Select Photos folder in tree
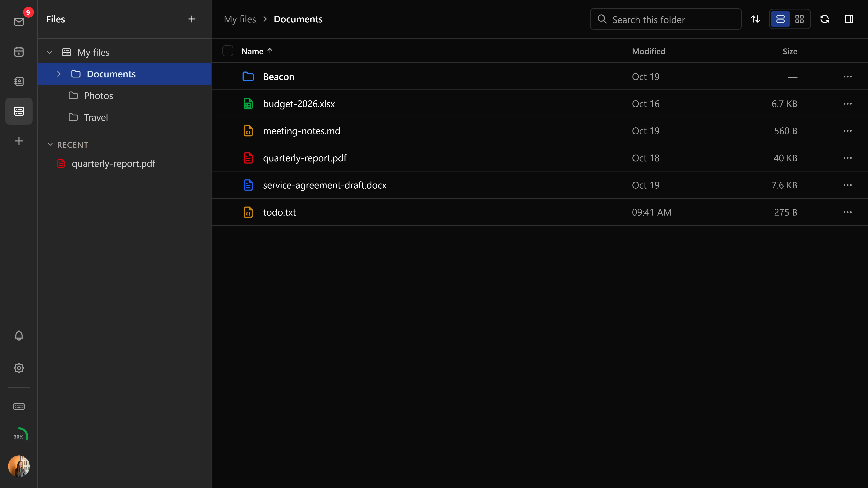 tap(125, 96)
